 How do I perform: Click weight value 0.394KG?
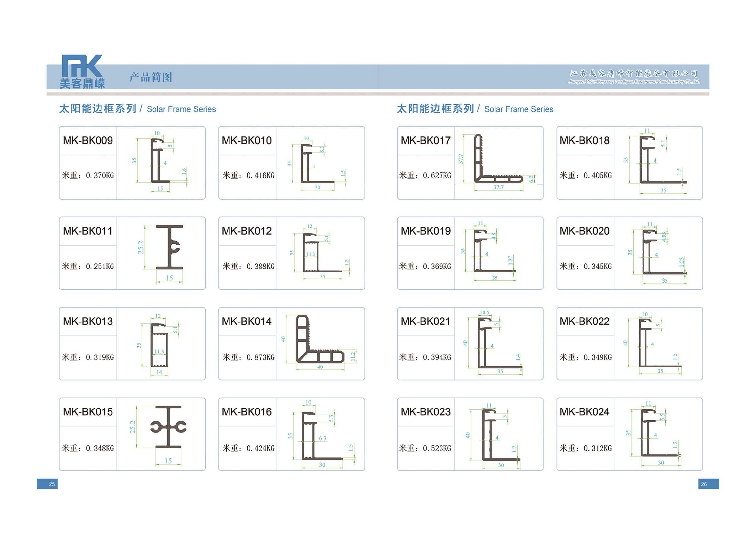tap(437, 357)
